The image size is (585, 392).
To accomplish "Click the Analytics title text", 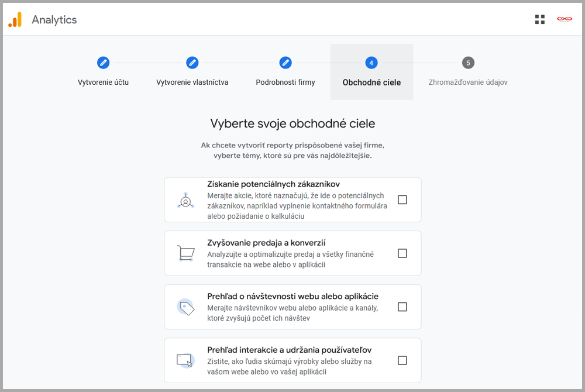I will pyautogui.click(x=54, y=20).
